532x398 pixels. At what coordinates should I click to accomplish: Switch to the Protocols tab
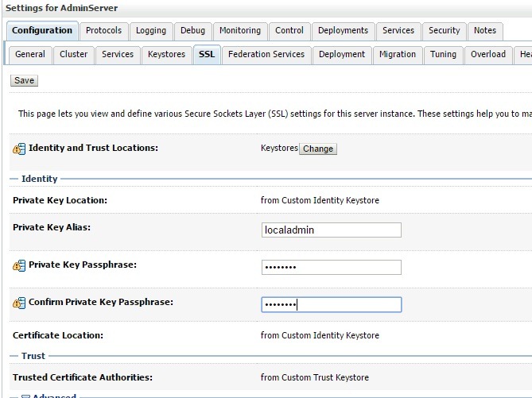point(104,31)
